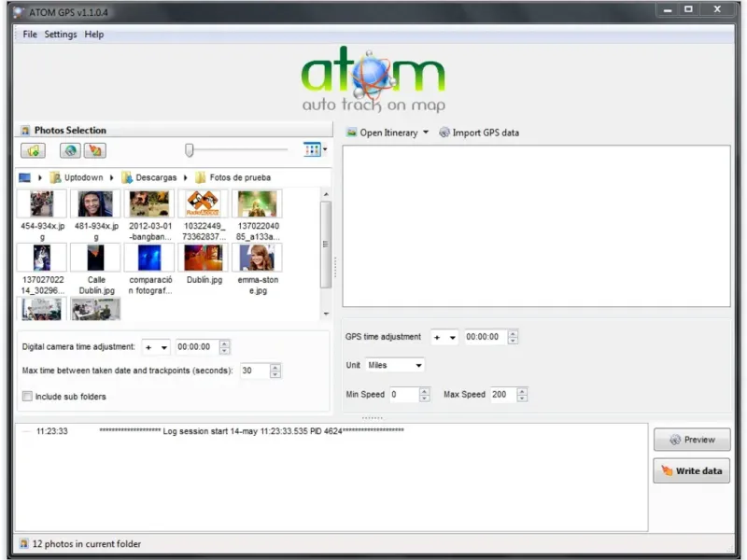Image resolution: width=747 pixels, height=560 pixels.
Task: Enable the Include sub folders checkbox
Action: pyautogui.click(x=28, y=396)
